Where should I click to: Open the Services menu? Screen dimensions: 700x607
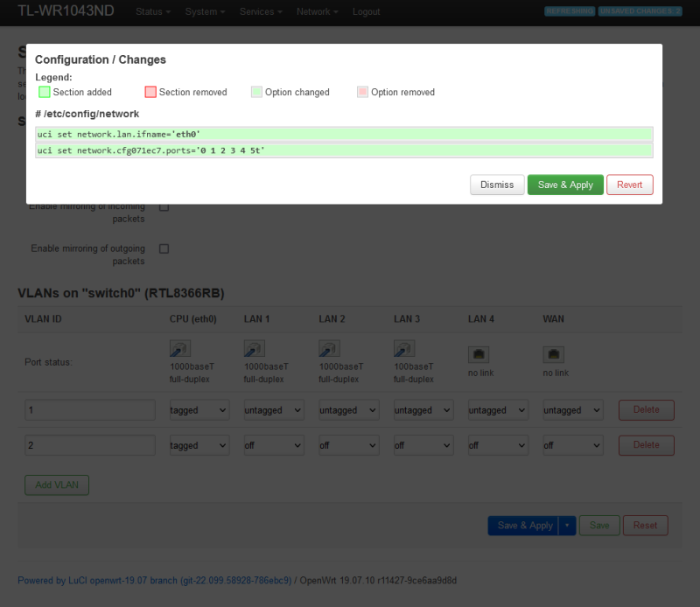(x=261, y=11)
